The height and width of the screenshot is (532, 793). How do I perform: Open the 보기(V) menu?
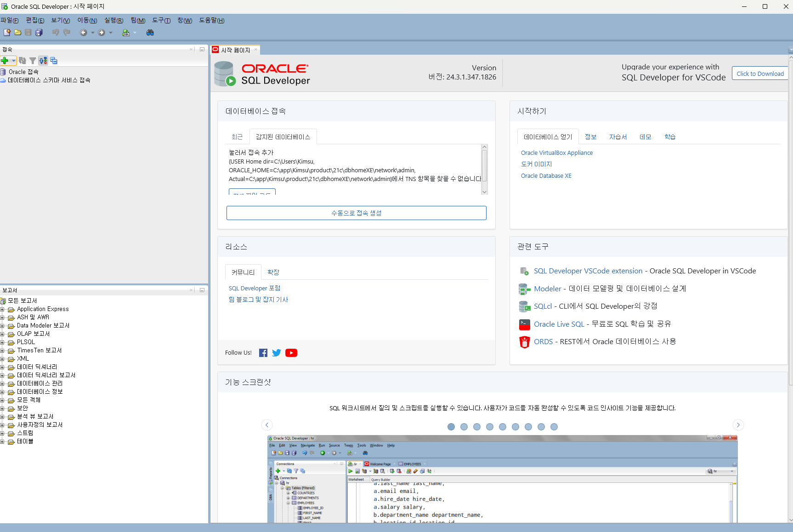[x=60, y=20]
